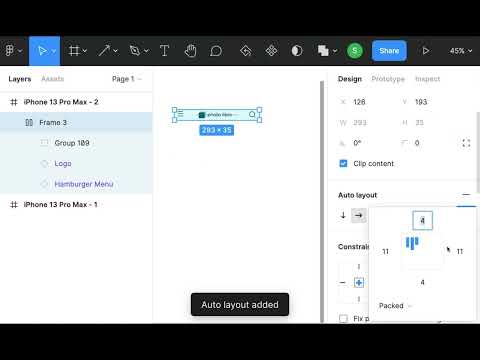480x360 pixels.
Task: Open the Move tool dropdown arrow
Action: (x=54, y=51)
